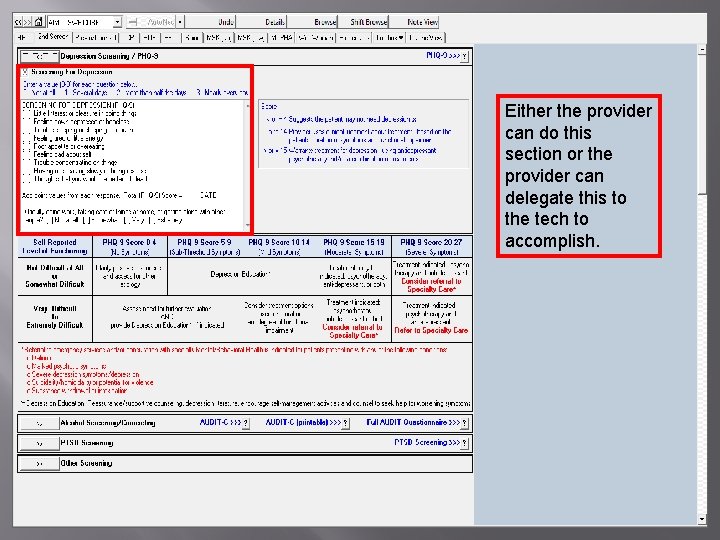Screen dimensions: 720x540
Task: Click the 'Depression Education' table cell
Action: click(240, 274)
